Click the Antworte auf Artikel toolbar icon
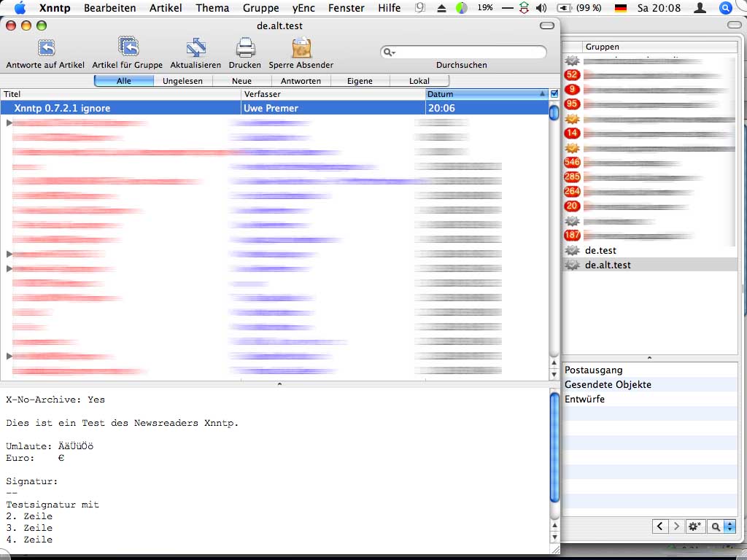This screenshot has width=747, height=560. click(46, 49)
